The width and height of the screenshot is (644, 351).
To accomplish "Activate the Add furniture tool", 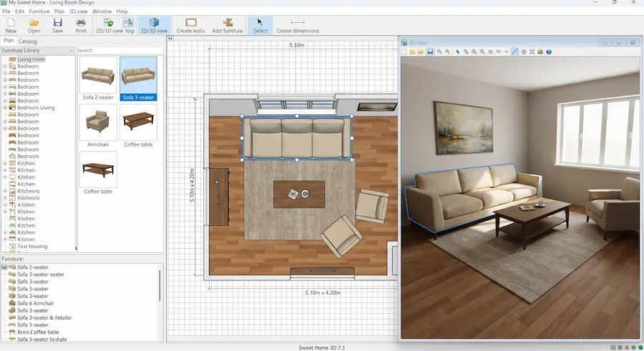I will [227, 26].
